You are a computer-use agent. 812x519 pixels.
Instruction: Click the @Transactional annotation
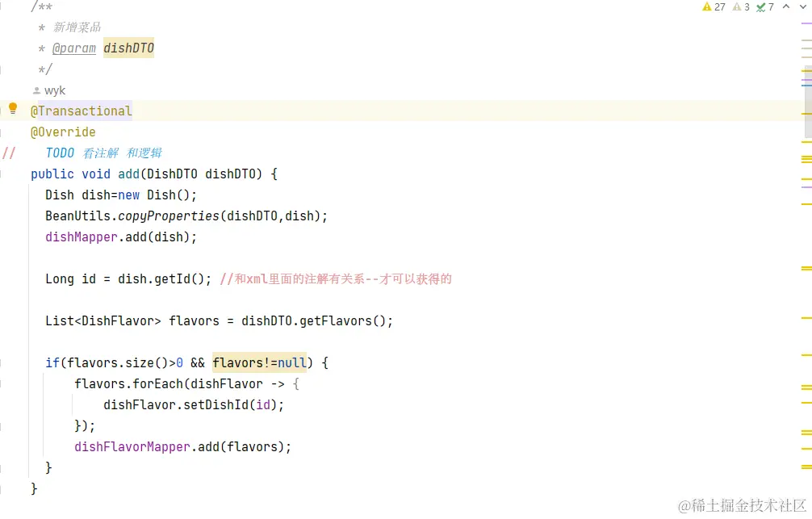[x=82, y=111]
